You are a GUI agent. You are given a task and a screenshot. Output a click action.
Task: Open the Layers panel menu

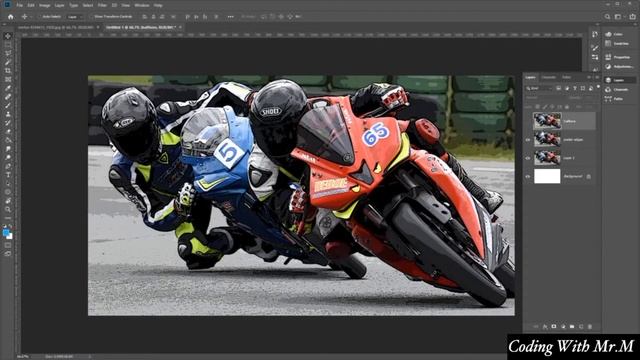pos(597,77)
